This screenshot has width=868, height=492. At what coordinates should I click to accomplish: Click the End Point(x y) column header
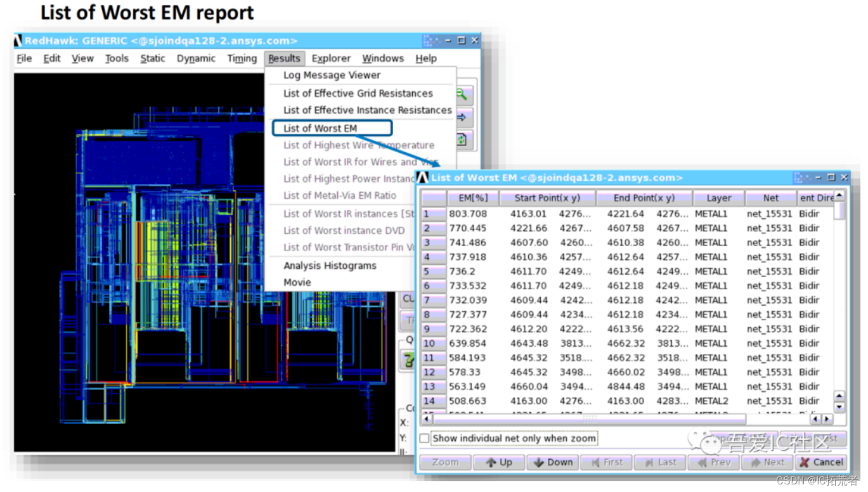644,198
